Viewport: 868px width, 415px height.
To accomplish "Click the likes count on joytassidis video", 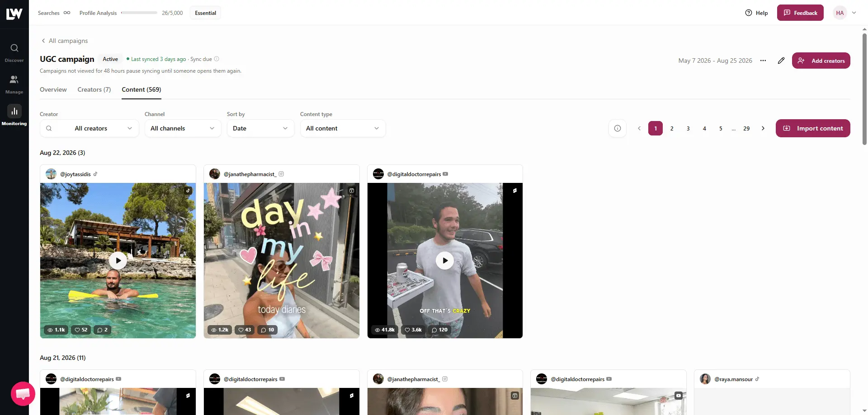I will coord(81,330).
